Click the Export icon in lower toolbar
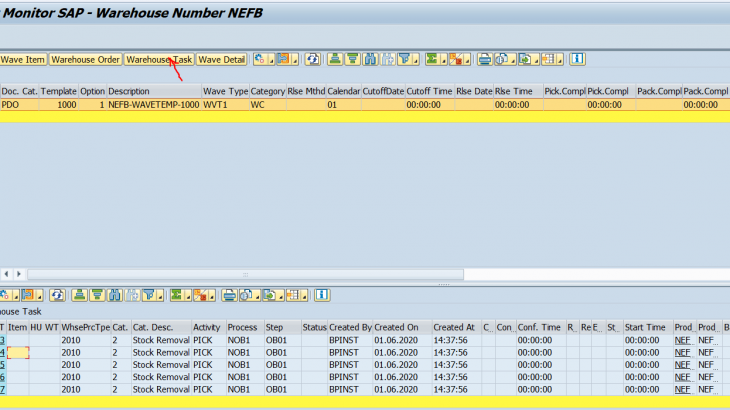This screenshot has height=410, width=730. (270, 295)
